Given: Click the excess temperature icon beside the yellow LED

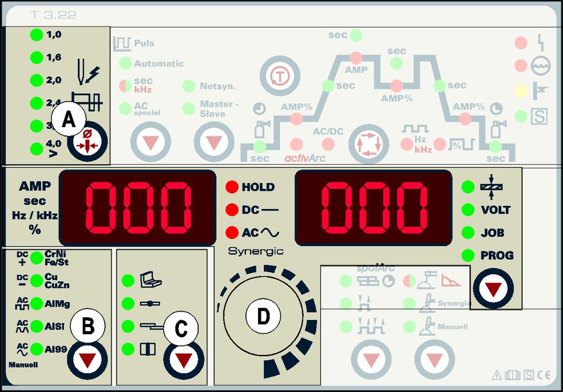Looking at the screenshot, I should pyautogui.click(x=540, y=90).
